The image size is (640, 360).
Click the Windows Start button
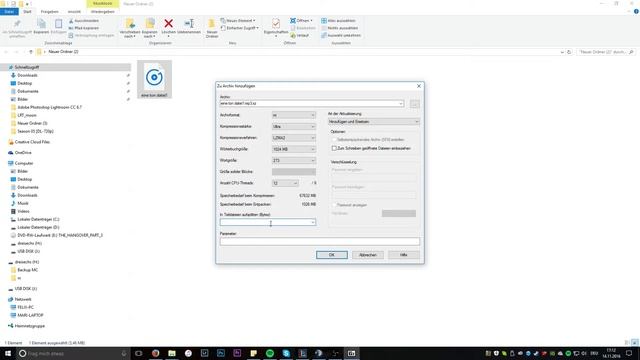pyautogui.click(x=8, y=353)
